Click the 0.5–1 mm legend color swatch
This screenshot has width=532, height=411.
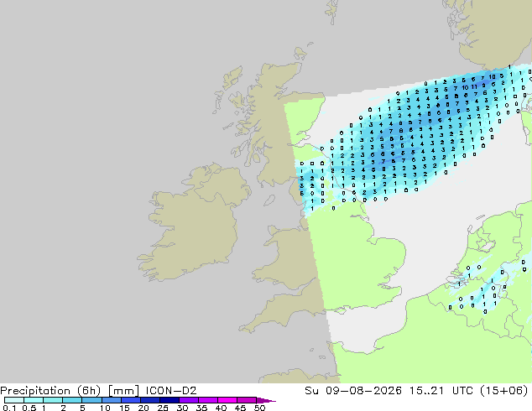(34, 400)
